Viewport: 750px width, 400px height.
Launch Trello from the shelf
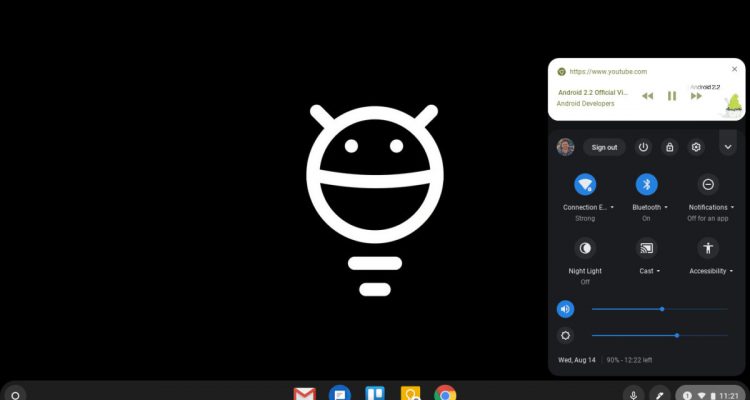tap(375, 394)
